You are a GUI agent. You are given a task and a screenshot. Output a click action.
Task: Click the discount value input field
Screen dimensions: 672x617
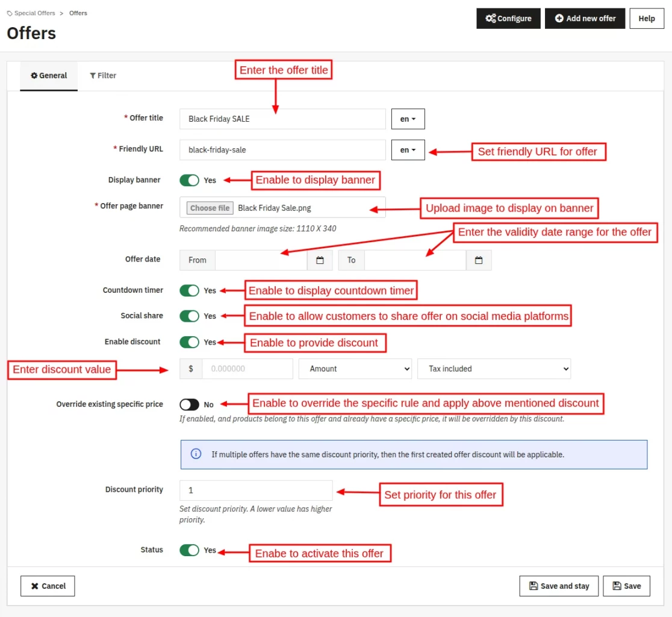pyautogui.click(x=247, y=369)
